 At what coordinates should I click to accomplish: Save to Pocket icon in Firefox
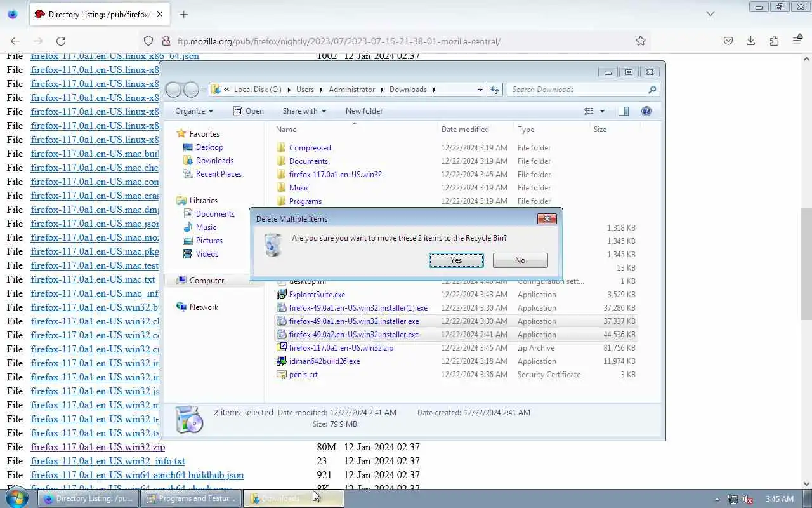728,41
